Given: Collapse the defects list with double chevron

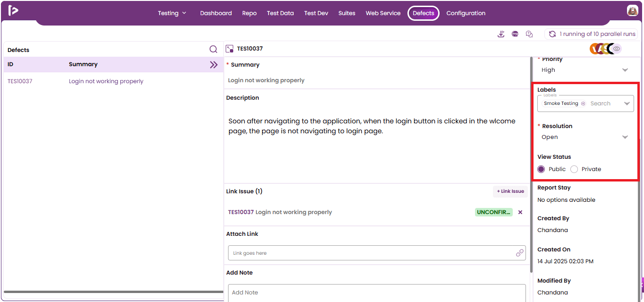Looking at the screenshot, I should coord(214,65).
